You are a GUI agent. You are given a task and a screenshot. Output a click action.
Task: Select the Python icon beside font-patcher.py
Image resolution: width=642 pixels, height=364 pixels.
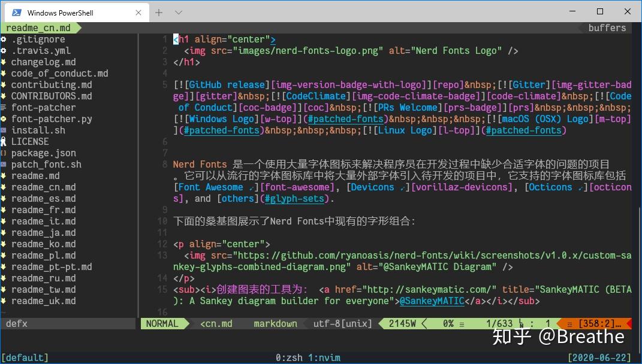(x=5, y=119)
